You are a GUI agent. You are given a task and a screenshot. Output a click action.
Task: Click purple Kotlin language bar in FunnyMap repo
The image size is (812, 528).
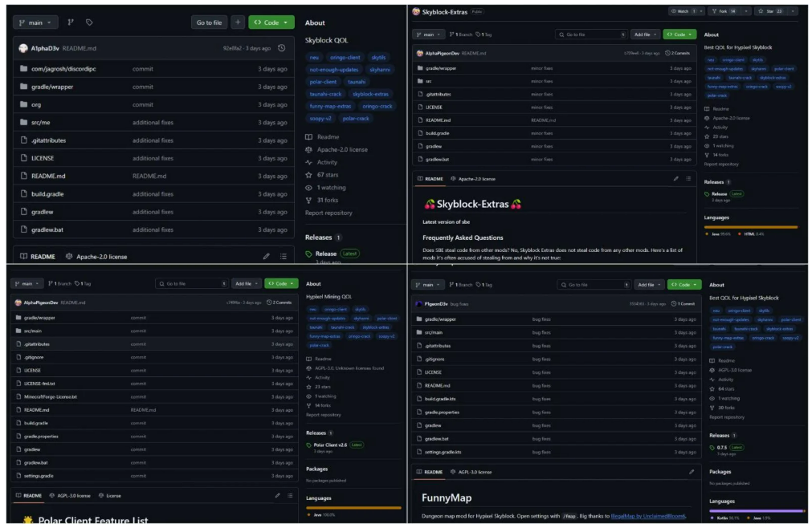click(754, 510)
